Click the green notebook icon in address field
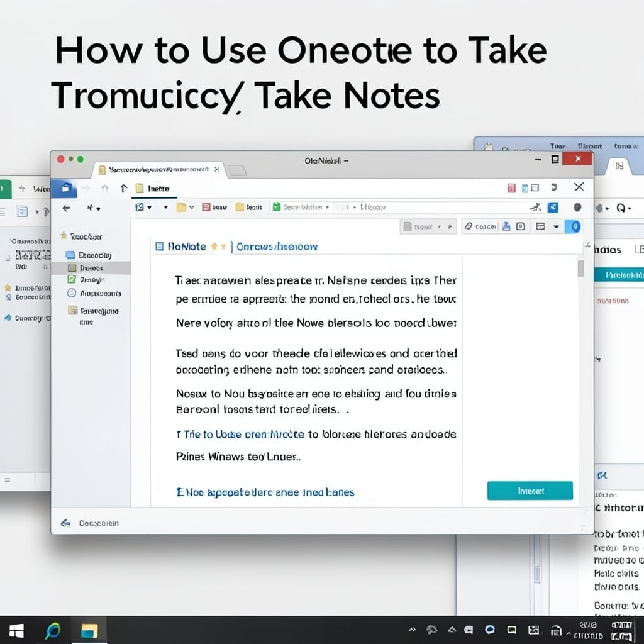644x644 pixels. tap(277, 207)
